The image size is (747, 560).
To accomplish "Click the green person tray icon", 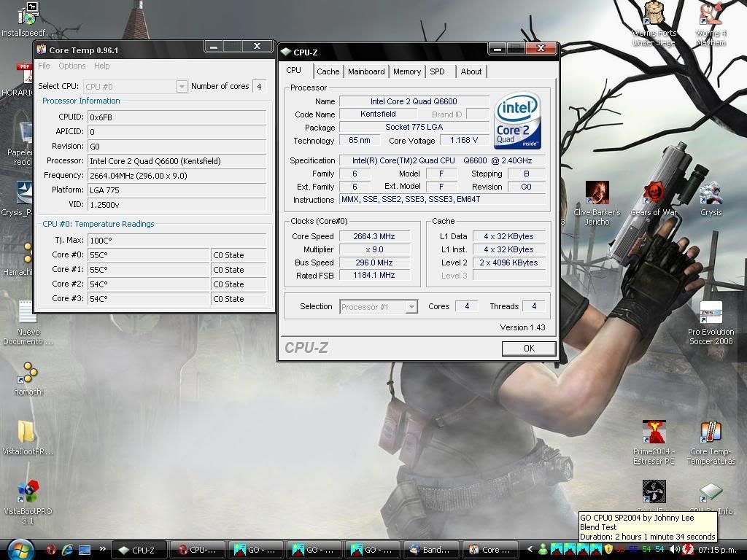I will point(543,550).
